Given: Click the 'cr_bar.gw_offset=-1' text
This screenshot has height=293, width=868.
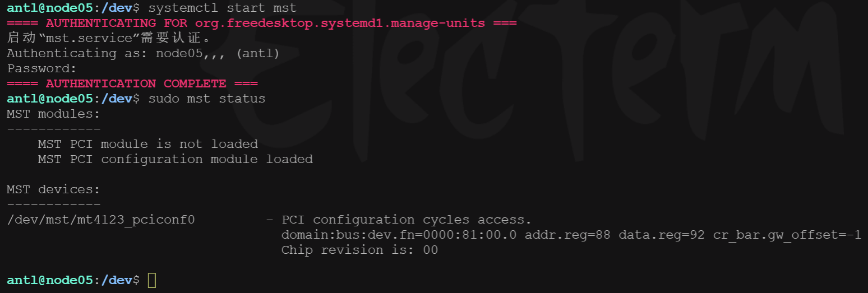Looking at the screenshot, I should click(x=787, y=235).
